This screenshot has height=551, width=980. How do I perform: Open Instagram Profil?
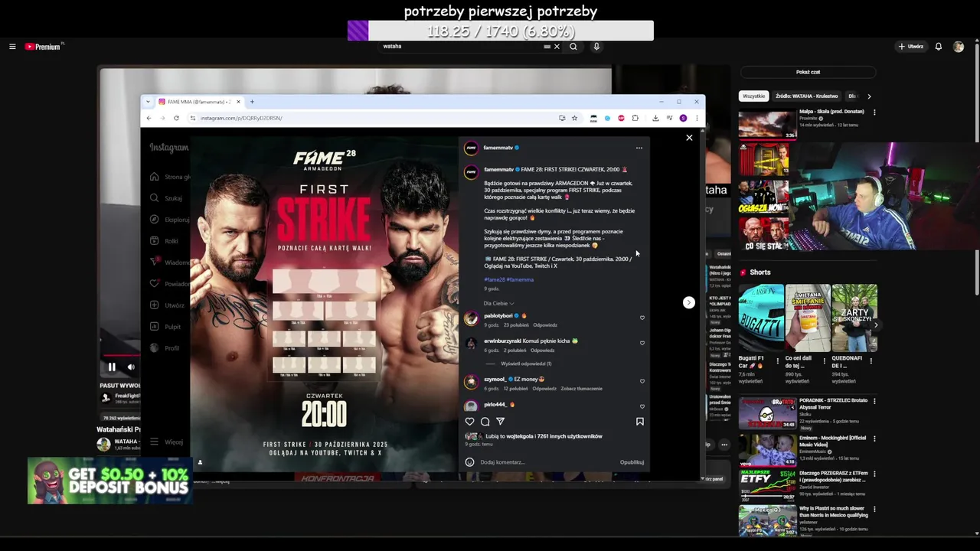164,348
